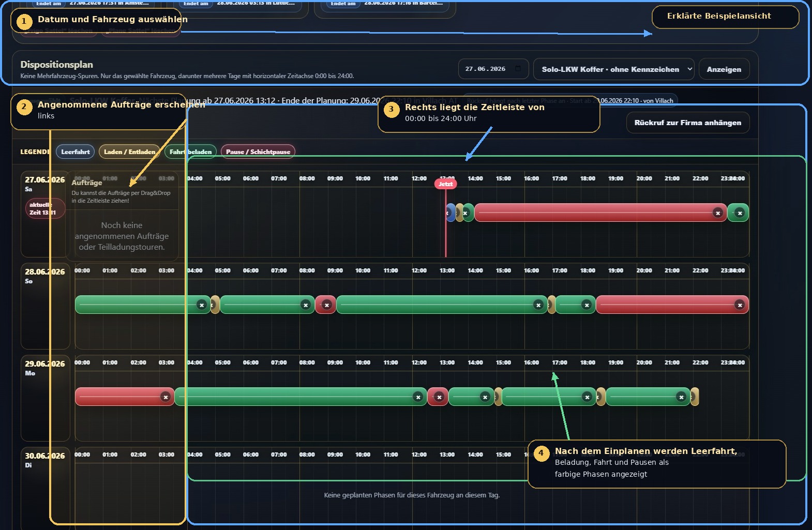This screenshot has height=530, width=812.
Task: Click the 'Keine Mehrfahrzeug-Spuren' description text
Action: [187, 76]
